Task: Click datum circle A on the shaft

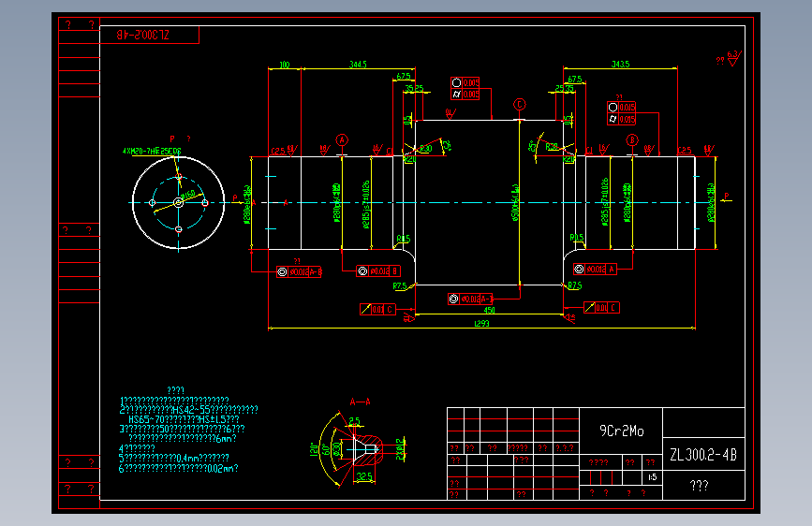Action: pyautogui.click(x=342, y=140)
